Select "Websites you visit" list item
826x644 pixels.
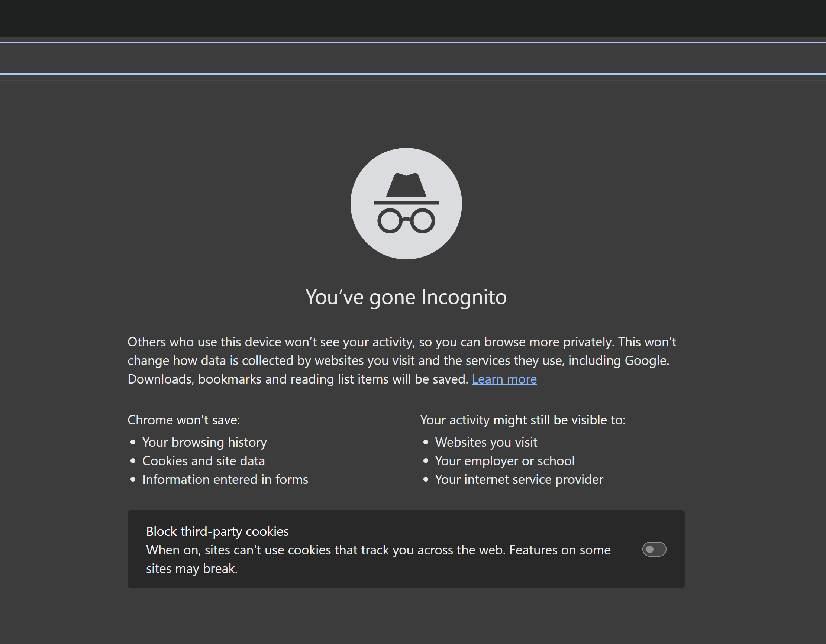[485, 442]
